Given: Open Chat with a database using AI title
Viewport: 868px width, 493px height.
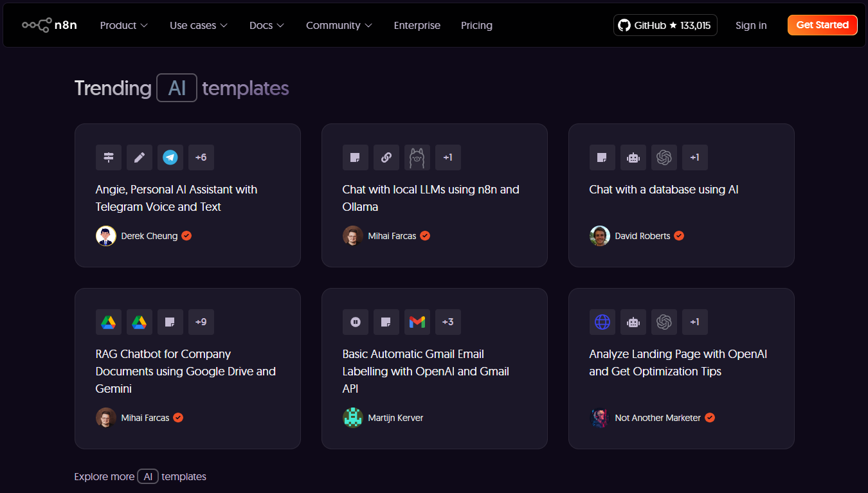Looking at the screenshot, I should click(664, 190).
